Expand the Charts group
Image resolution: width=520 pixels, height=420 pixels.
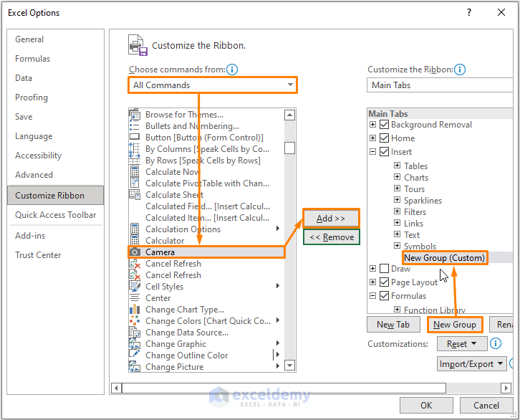[397, 177]
